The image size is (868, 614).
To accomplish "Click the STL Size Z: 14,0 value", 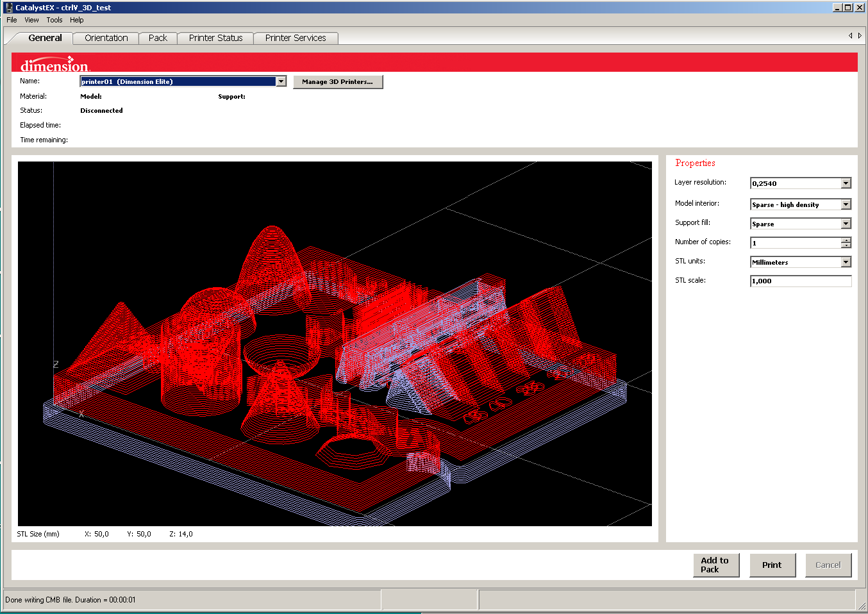I will click(181, 534).
